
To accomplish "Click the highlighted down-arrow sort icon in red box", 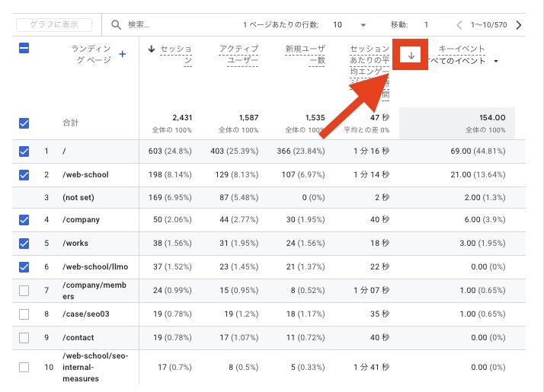I will pos(411,55).
